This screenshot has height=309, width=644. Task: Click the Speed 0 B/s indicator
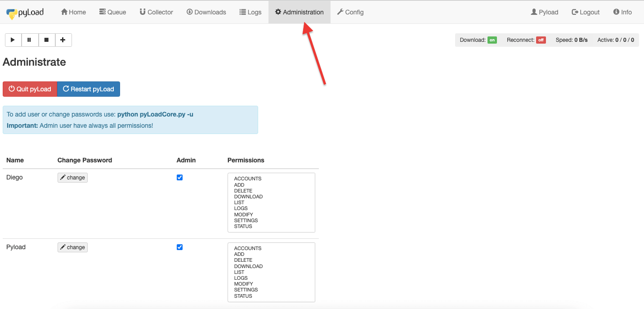(572, 40)
